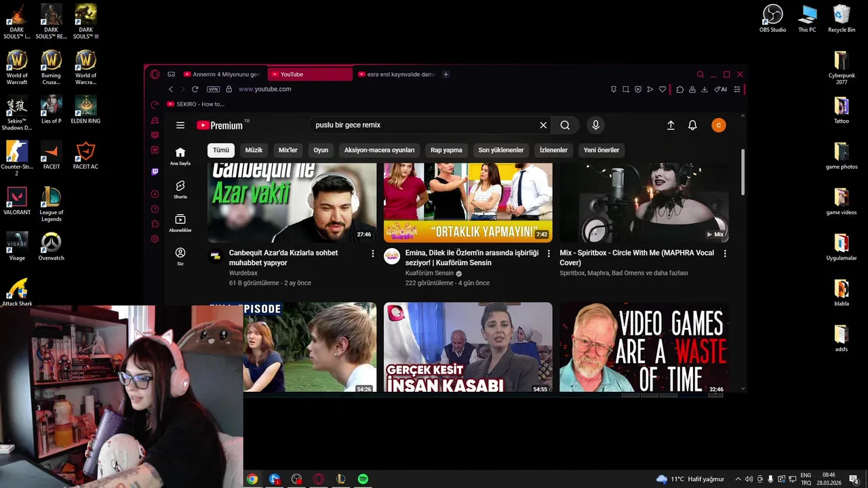
Task: Open Spotify from the taskbar
Action: click(x=363, y=479)
